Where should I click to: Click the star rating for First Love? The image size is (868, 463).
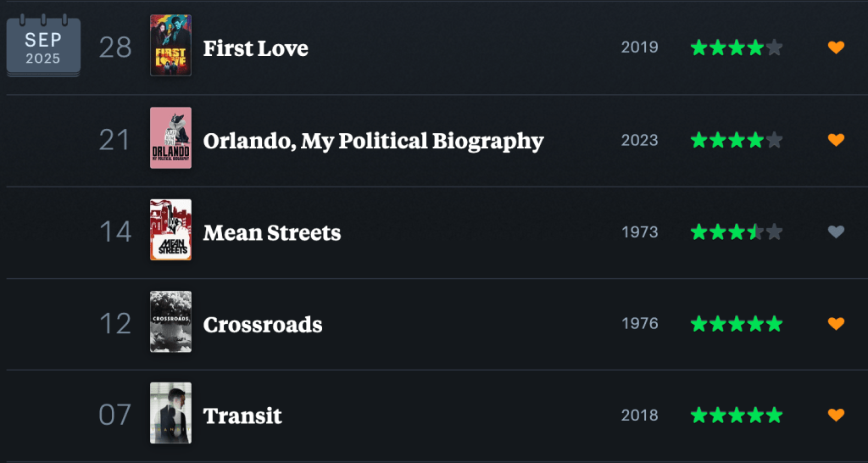point(736,47)
